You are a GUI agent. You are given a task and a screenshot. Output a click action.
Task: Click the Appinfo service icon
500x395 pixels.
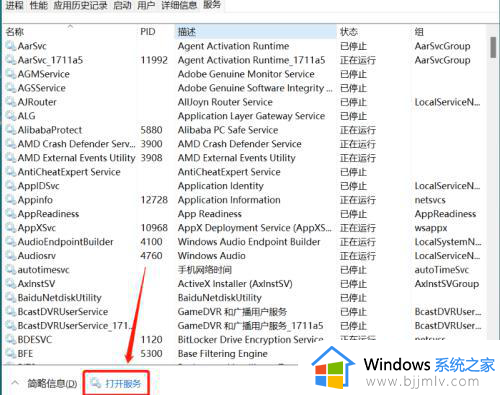point(11,200)
